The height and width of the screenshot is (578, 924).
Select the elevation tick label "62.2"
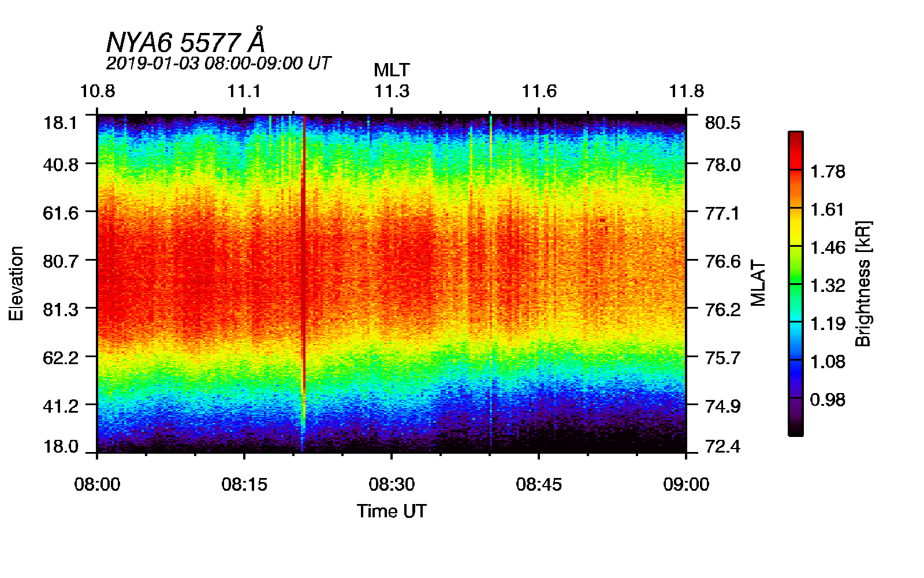61,358
